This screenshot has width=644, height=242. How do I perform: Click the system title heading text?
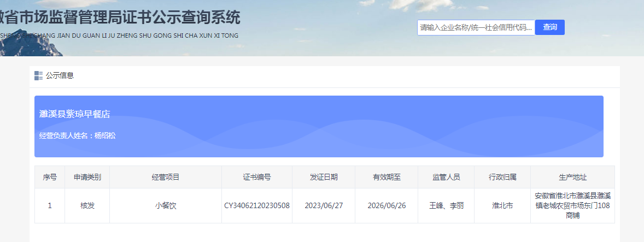click(x=120, y=18)
